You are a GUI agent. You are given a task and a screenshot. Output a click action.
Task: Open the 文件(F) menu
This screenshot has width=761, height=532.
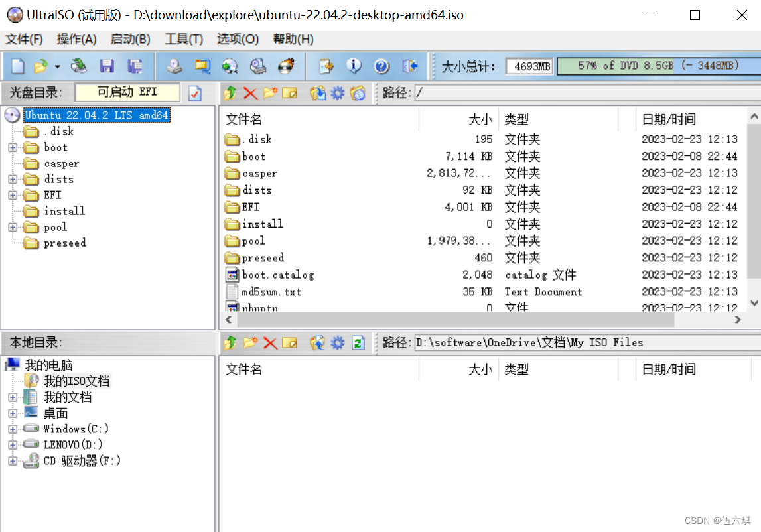[x=24, y=39]
